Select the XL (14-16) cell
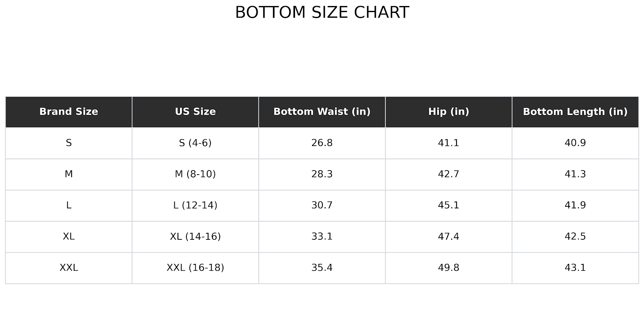Screen dimensions: 644x319 [x=195, y=237]
